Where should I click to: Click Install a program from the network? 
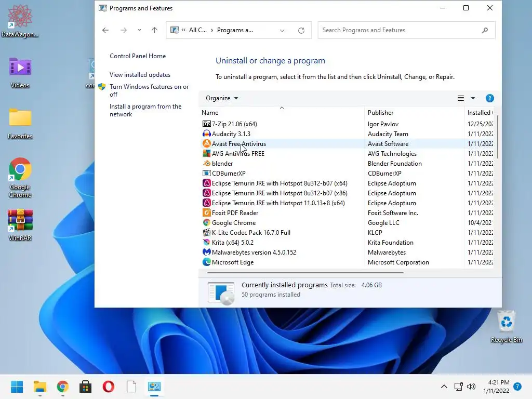tap(145, 110)
